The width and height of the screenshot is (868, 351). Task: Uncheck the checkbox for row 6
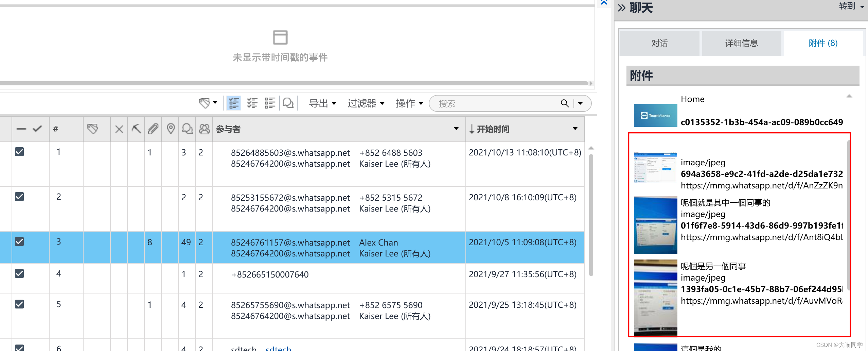(x=19, y=348)
